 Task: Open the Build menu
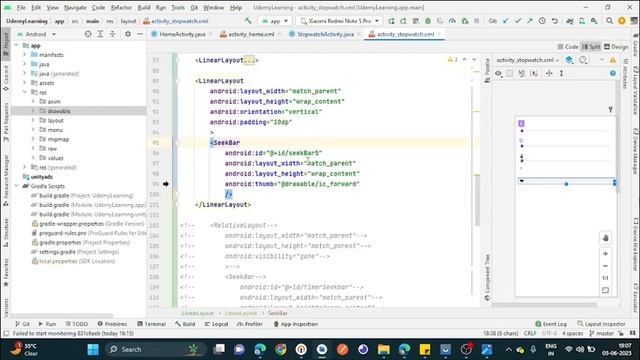(x=144, y=7)
